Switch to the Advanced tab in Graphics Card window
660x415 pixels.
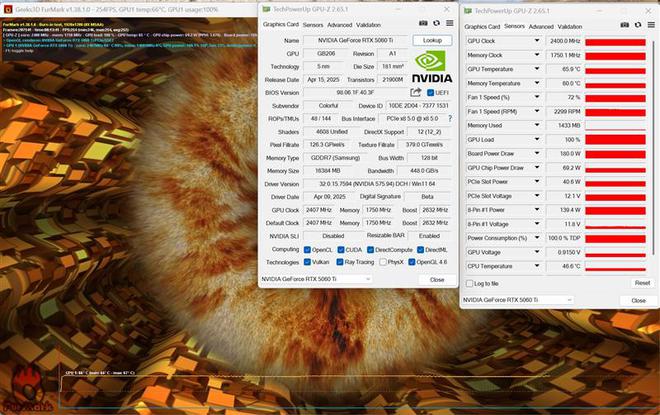[339, 24]
